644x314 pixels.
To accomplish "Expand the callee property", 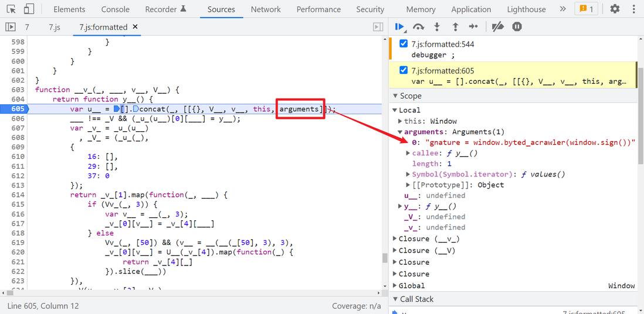I will click(408, 153).
